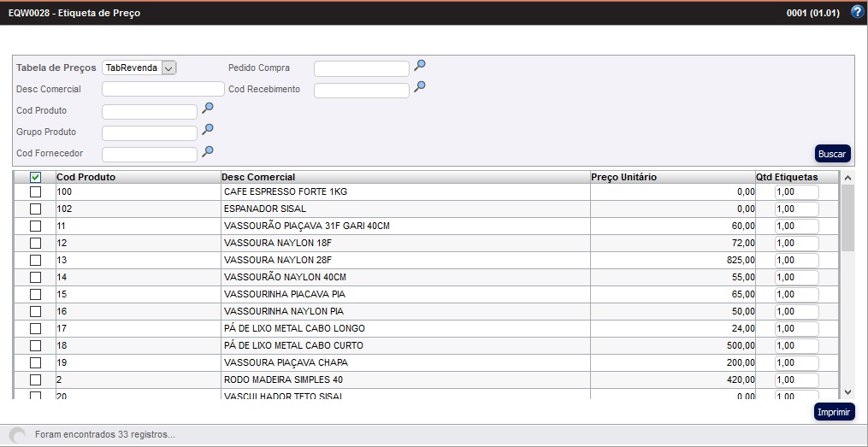The width and height of the screenshot is (868, 447).
Task: Open lookup icon next to Grupo Produto
Action: tap(207, 130)
